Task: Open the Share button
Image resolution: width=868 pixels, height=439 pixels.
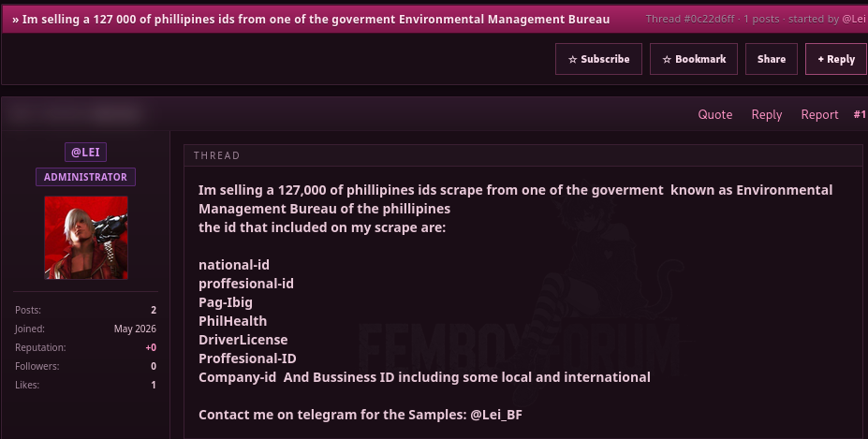Action: 772,59
